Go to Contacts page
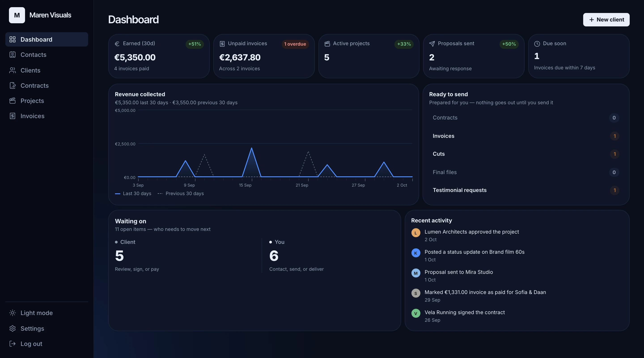This screenshot has height=358, width=644. tap(47, 55)
